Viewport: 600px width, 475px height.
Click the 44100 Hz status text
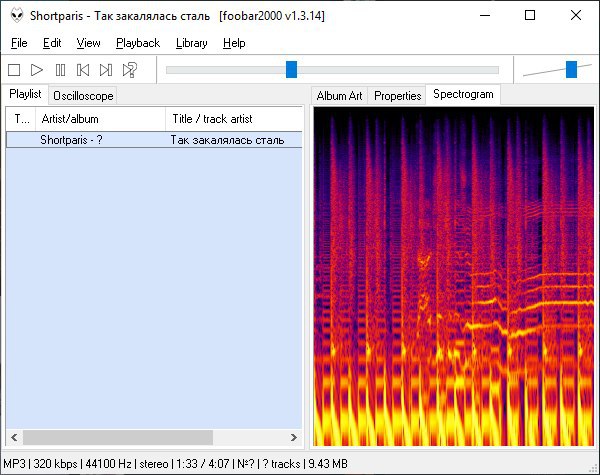coord(108,464)
